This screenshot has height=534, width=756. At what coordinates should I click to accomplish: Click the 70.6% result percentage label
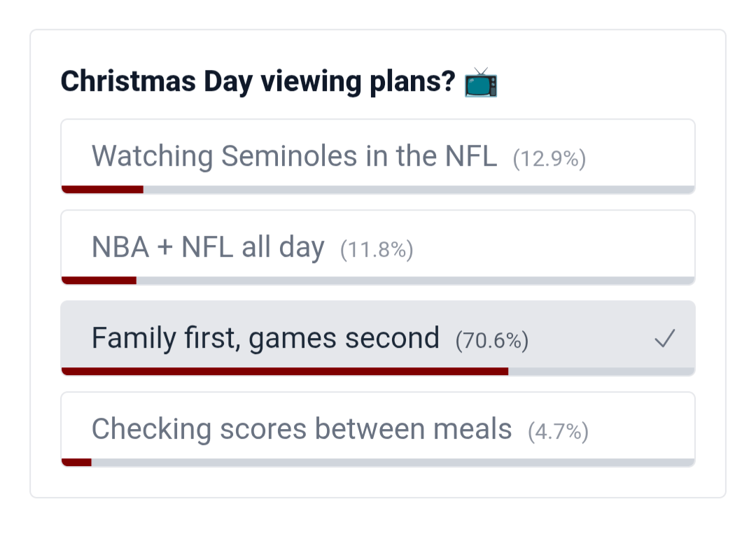pyautogui.click(x=491, y=341)
